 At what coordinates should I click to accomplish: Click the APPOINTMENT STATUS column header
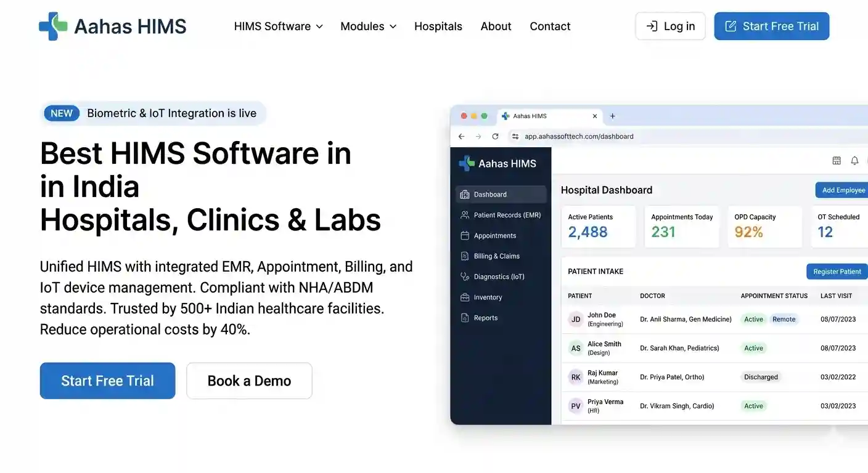click(x=774, y=296)
